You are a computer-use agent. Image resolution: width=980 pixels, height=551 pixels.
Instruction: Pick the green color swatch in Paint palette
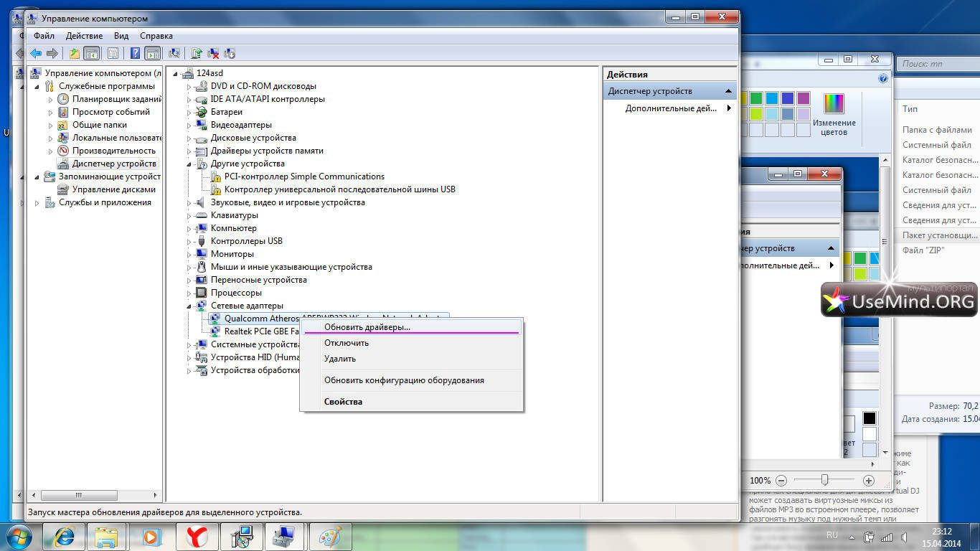756,98
